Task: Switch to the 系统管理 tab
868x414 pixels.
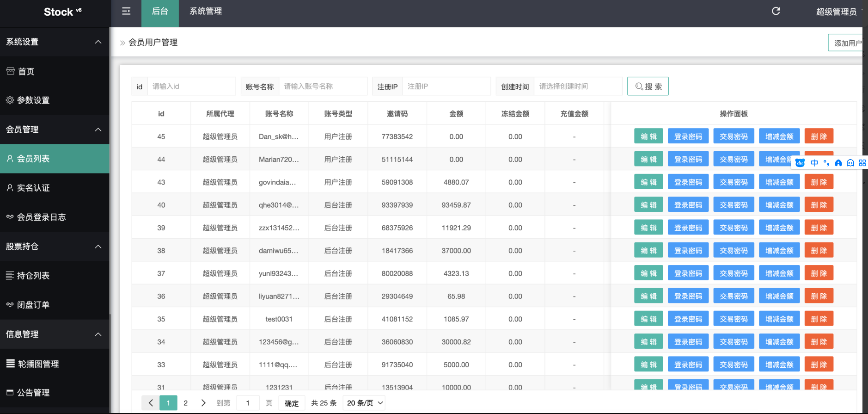Action: click(x=206, y=11)
